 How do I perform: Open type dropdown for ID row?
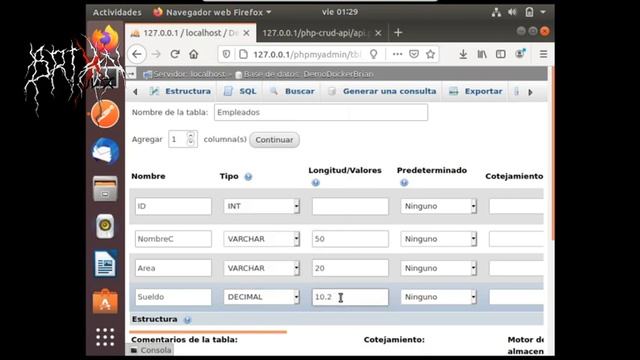[x=262, y=206]
